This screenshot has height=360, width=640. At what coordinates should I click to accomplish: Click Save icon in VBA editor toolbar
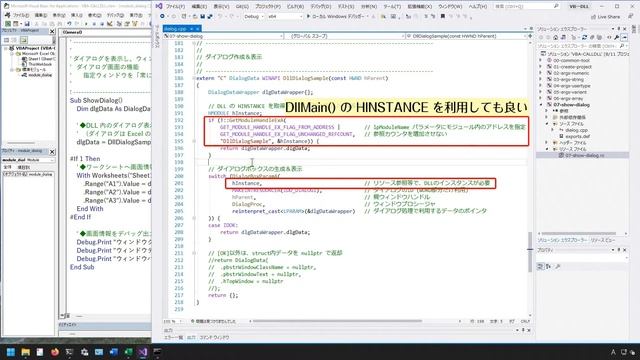click(x=27, y=24)
